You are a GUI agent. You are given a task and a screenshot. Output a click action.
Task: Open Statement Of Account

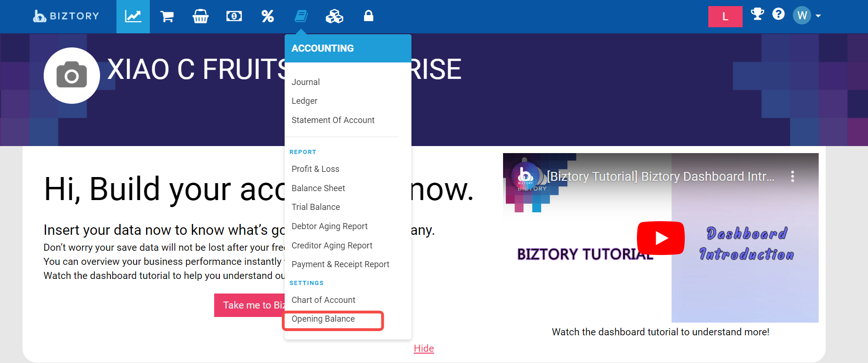click(x=333, y=120)
